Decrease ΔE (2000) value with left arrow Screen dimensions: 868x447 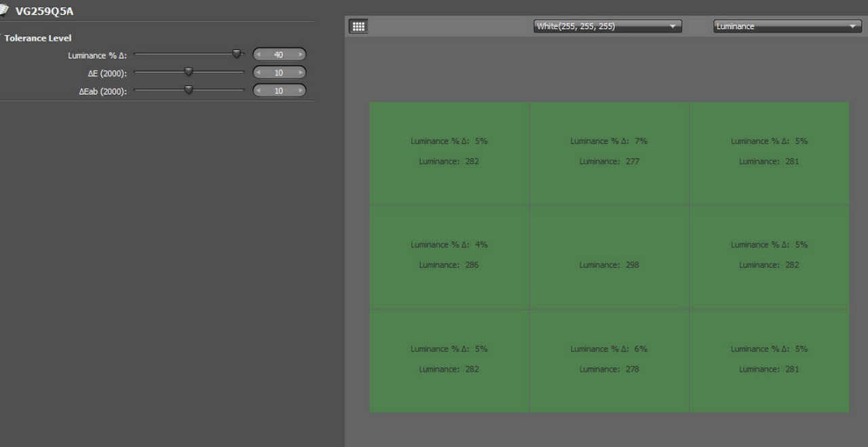click(x=258, y=73)
